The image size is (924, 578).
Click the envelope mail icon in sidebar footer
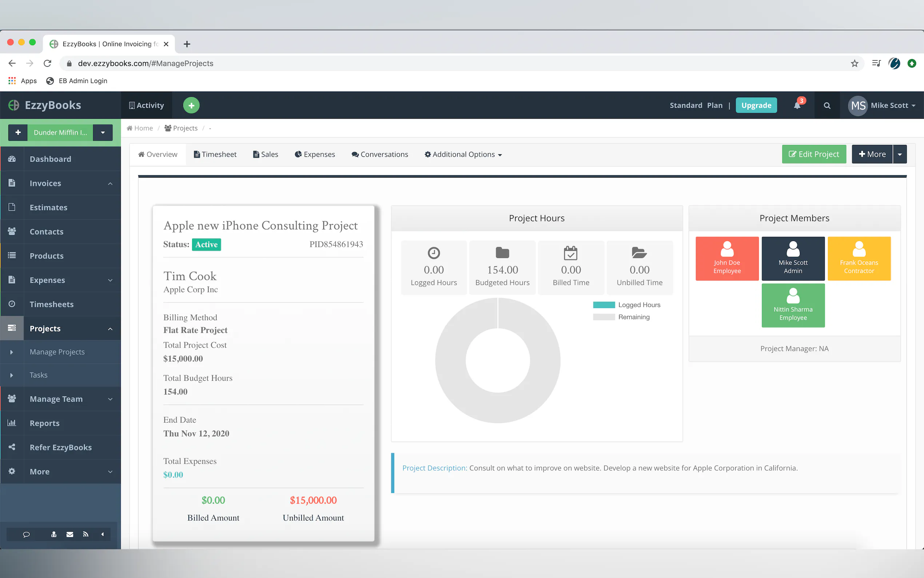click(69, 534)
